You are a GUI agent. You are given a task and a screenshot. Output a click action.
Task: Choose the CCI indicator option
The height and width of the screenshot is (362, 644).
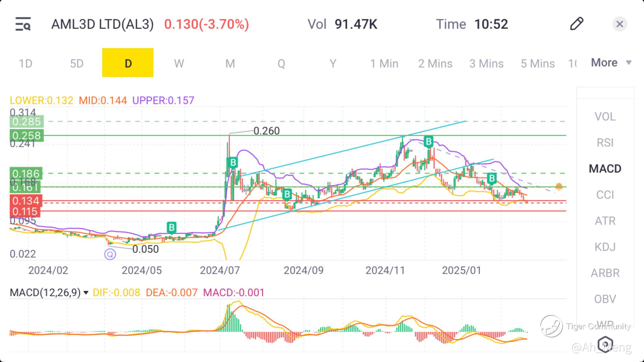coord(605,195)
